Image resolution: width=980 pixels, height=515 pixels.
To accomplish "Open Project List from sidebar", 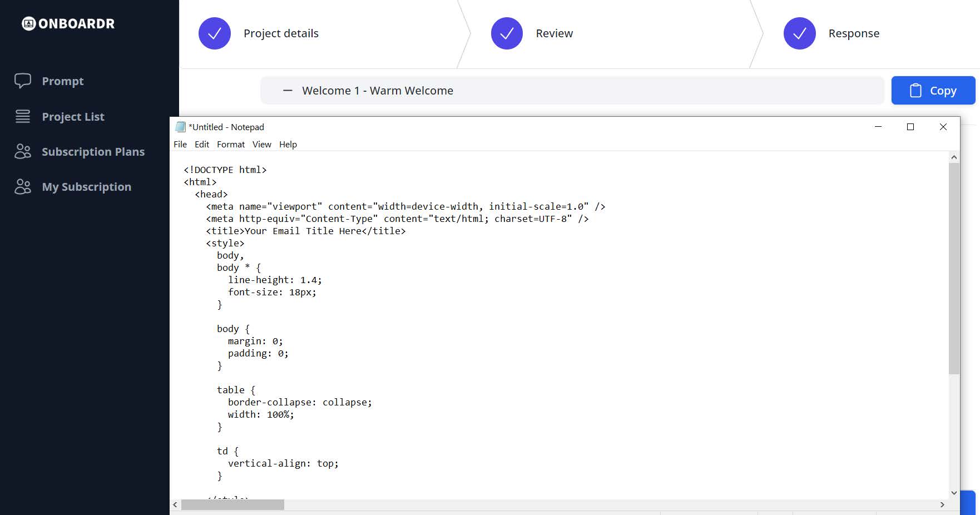I will (73, 117).
